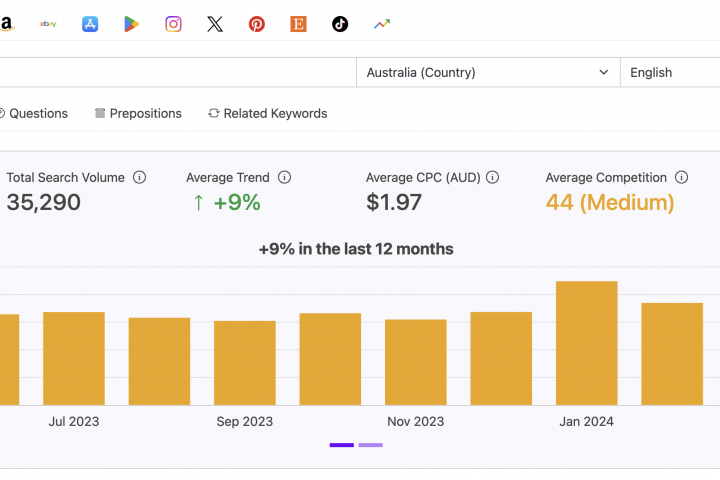Image resolution: width=720 pixels, height=480 pixels.
Task: Go to the Related Keywords tab
Action: coord(268,113)
